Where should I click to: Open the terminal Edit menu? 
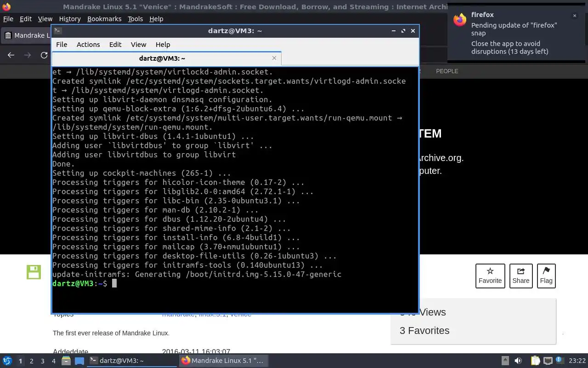point(115,45)
